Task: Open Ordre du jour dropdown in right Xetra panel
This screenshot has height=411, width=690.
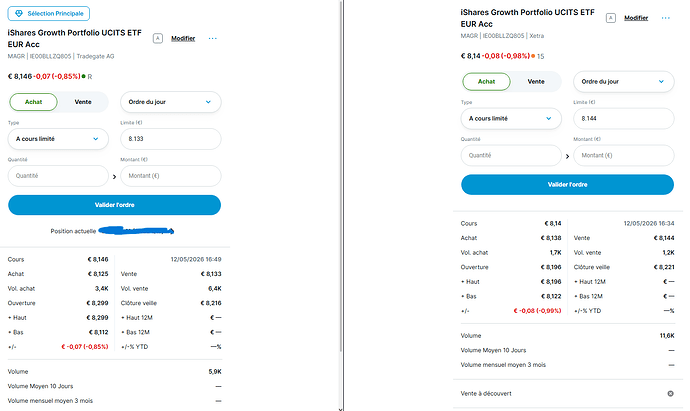Action: point(624,82)
